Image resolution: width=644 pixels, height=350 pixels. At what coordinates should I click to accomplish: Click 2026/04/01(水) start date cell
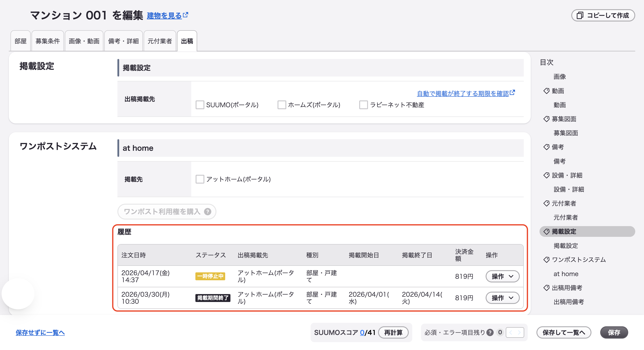[369, 298]
